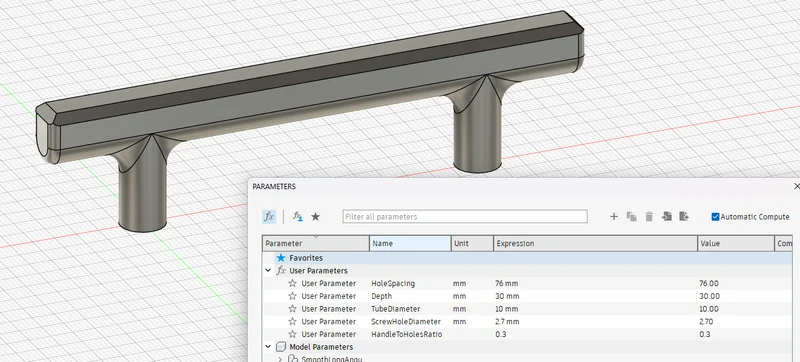Collapse the User Parameters group

point(268,270)
